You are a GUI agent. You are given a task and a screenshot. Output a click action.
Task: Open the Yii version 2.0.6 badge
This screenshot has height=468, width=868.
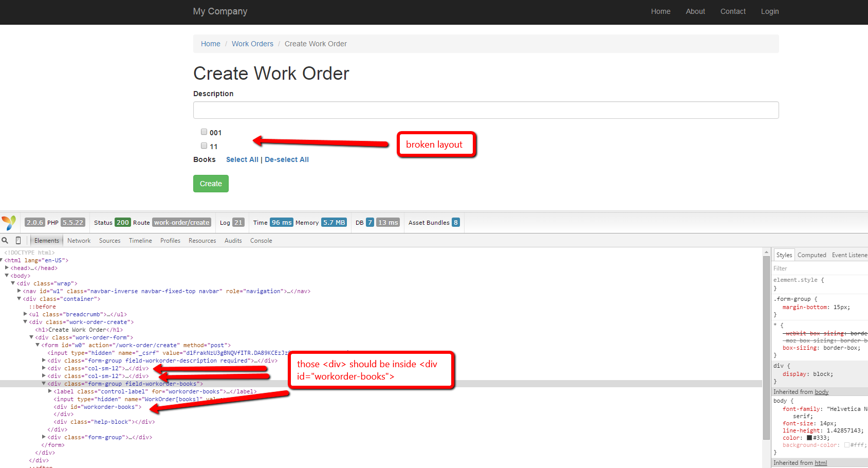pyautogui.click(x=35, y=223)
